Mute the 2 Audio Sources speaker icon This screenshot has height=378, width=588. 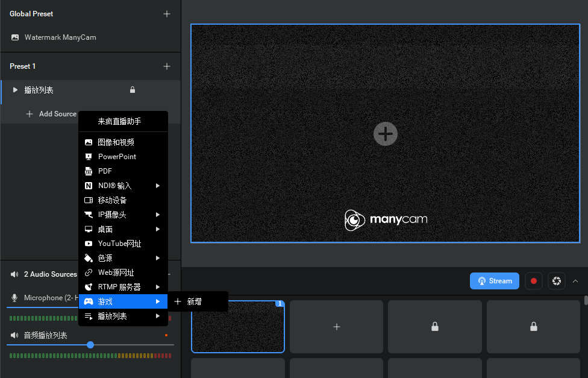point(14,274)
